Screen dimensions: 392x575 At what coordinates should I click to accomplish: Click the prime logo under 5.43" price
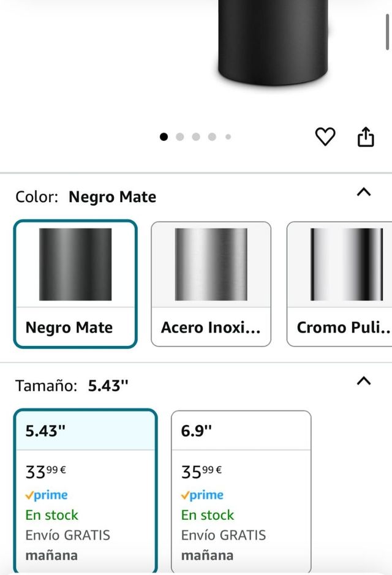tap(47, 495)
